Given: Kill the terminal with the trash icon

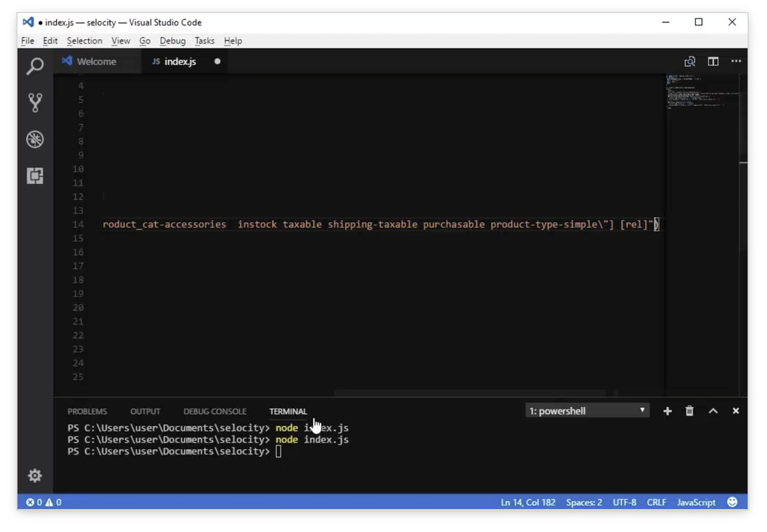Looking at the screenshot, I should [x=689, y=411].
